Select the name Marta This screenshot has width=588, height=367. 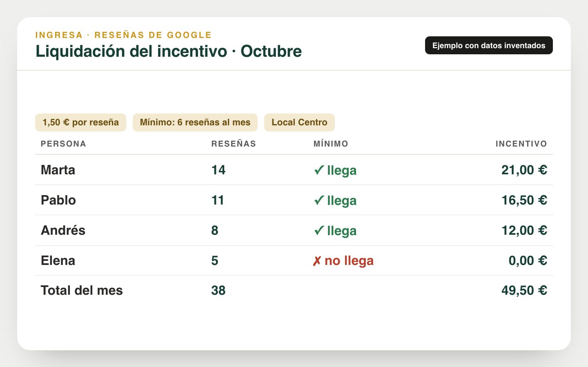coord(58,170)
